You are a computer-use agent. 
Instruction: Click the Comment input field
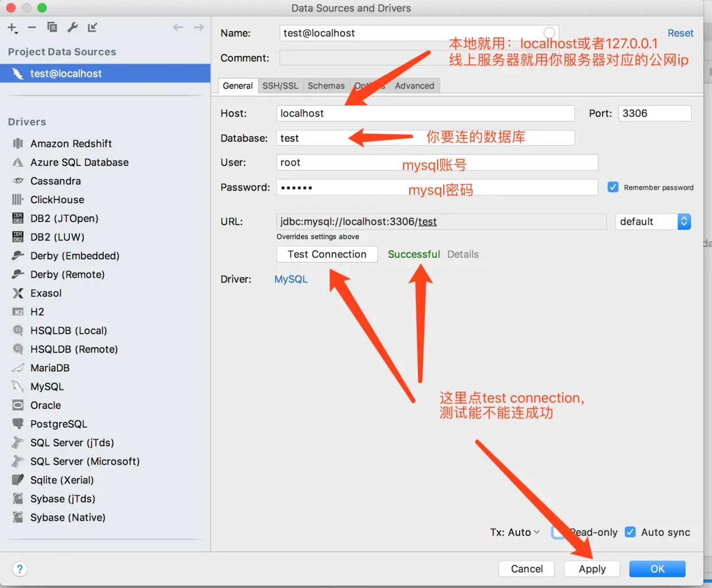[419, 57]
